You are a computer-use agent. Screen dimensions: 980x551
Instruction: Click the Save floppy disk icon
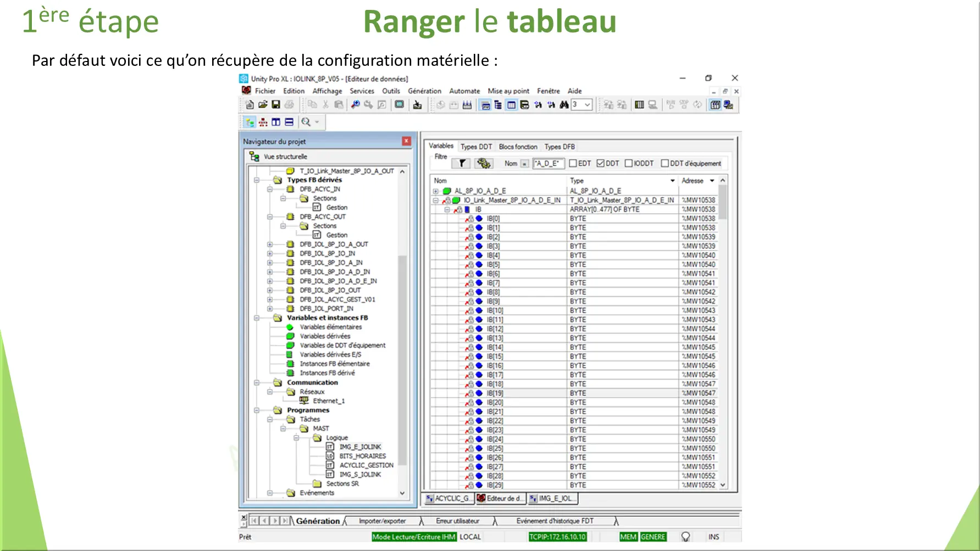tap(276, 104)
